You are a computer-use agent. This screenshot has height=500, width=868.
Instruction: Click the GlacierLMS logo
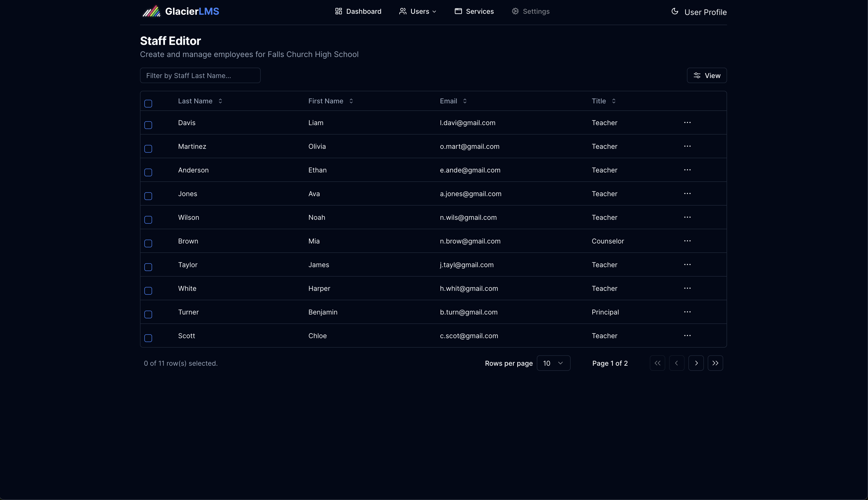pyautogui.click(x=181, y=11)
